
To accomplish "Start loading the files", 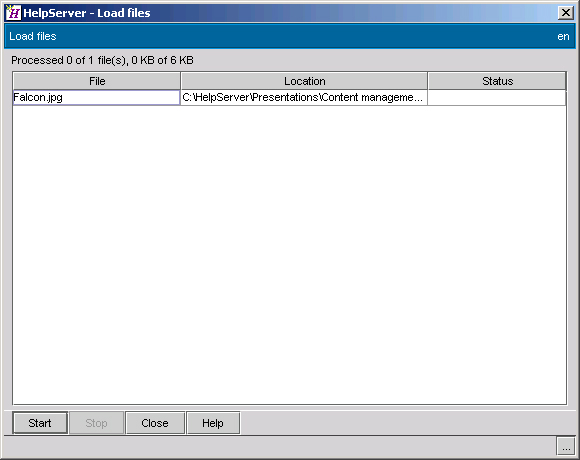I will [x=40, y=423].
